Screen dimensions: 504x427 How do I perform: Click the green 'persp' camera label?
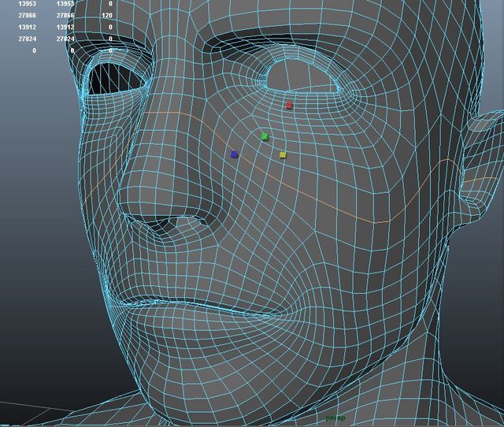pyautogui.click(x=336, y=418)
